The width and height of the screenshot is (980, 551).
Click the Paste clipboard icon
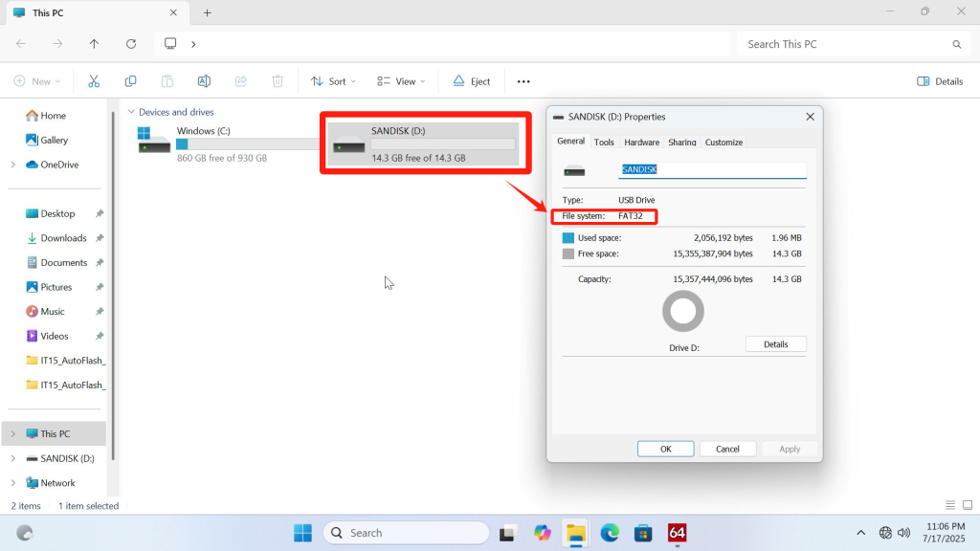click(x=167, y=81)
